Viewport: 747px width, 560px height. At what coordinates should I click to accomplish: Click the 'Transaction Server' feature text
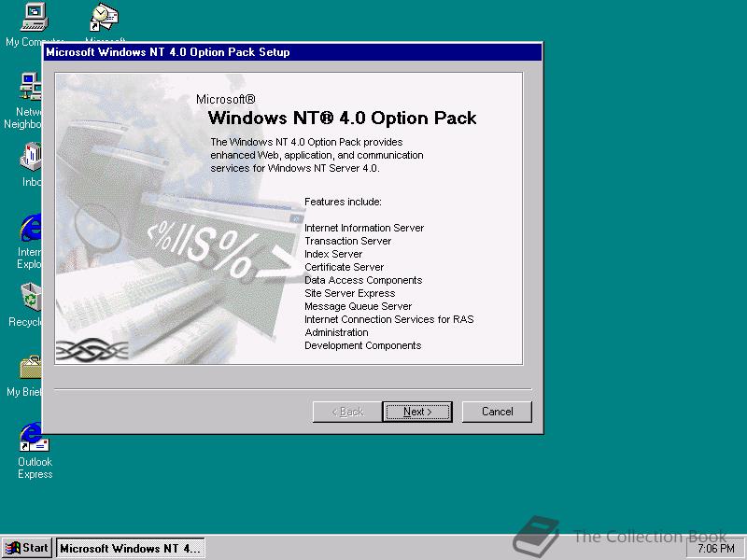tap(347, 241)
